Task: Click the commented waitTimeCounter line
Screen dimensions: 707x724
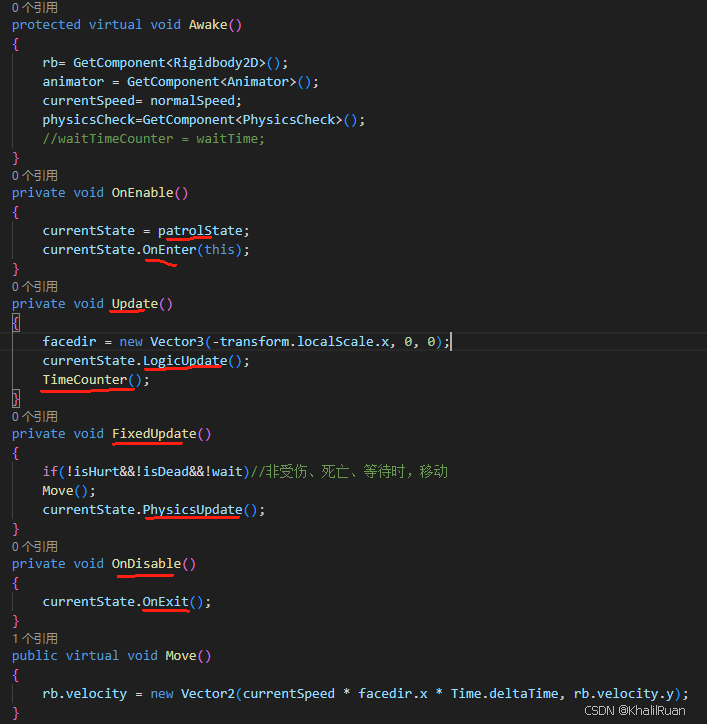Action: pos(153,139)
